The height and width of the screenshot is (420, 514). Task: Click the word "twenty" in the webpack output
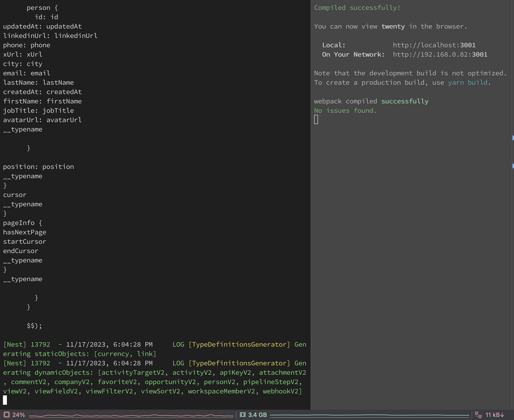pos(393,26)
